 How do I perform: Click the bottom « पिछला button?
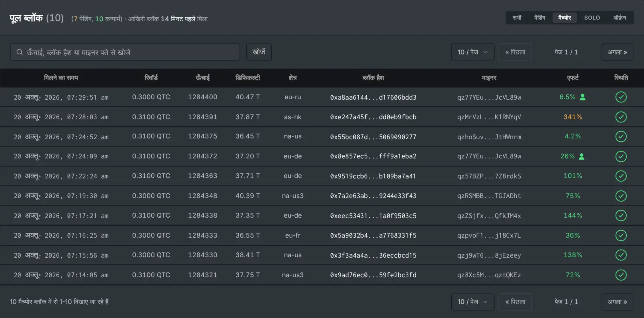click(x=515, y=302)
